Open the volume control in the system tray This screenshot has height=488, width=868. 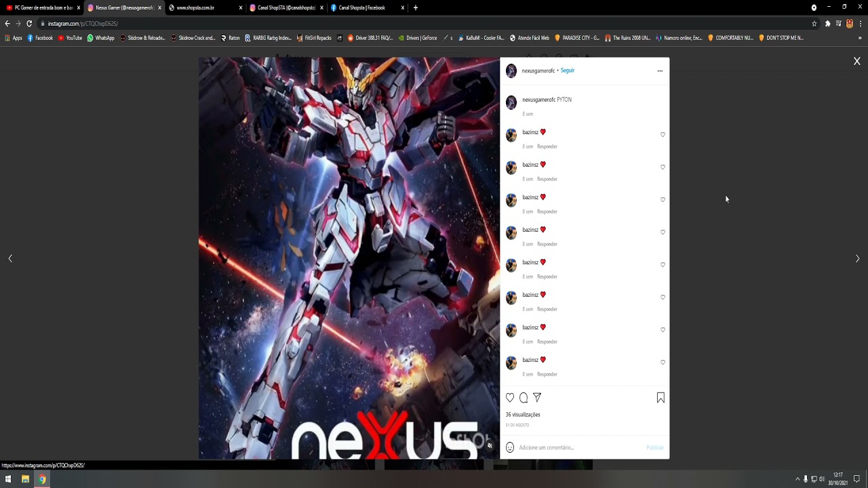(822, 479)
